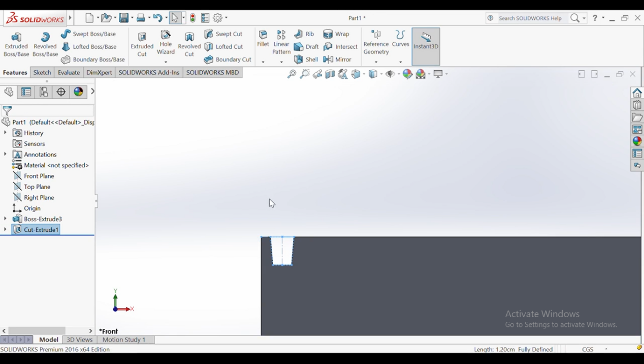Start an Extruded Cut
The height and width of the screenshot is (364, 644).
point(142,45)
